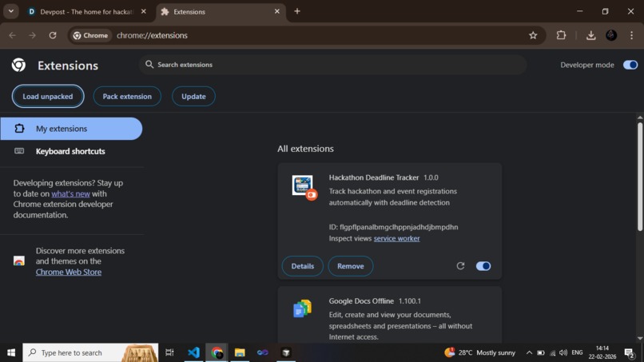The width and height of the screenshot is (644, 362).
Task: Open a new tab with the plus icon
Action: point(297,11)
